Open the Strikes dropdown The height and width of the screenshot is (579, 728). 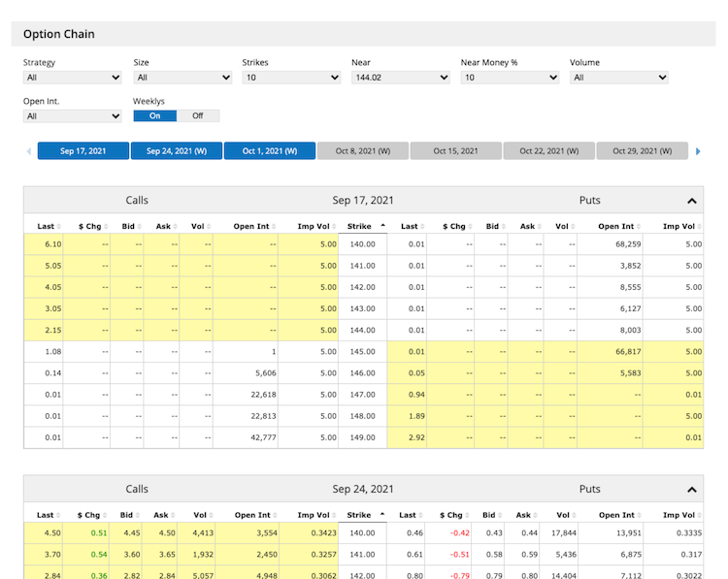pos(291,78)
